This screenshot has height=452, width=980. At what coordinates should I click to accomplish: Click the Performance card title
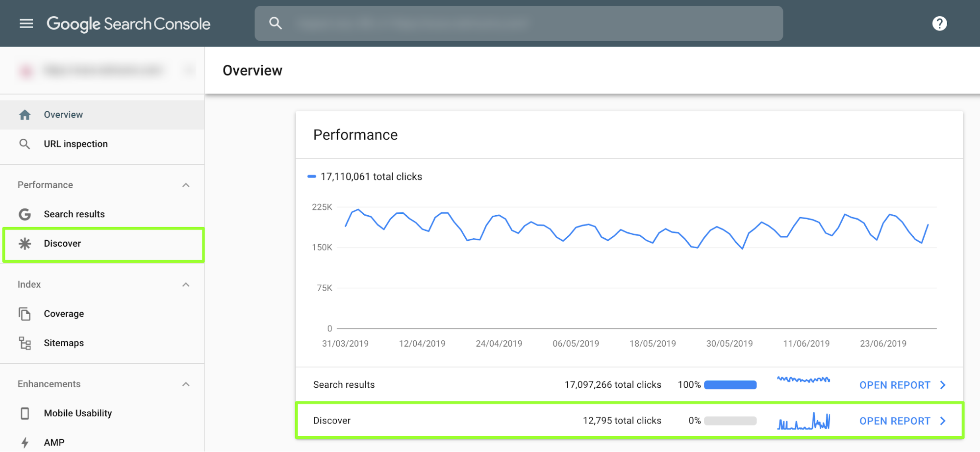coord(355,135)
